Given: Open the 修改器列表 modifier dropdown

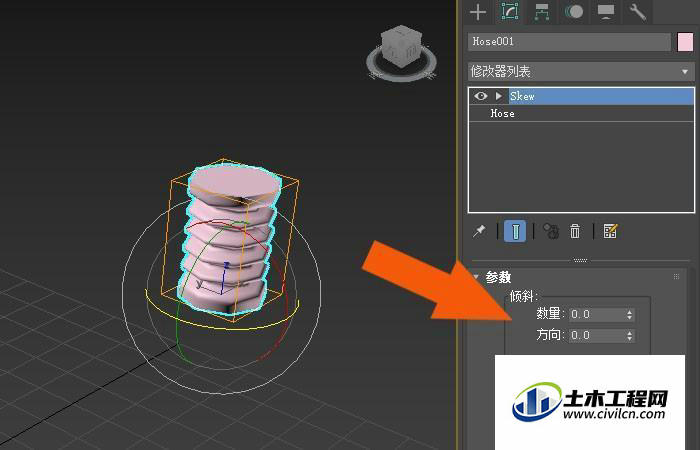Looking at the screenshot, I should tap(581, 71).
